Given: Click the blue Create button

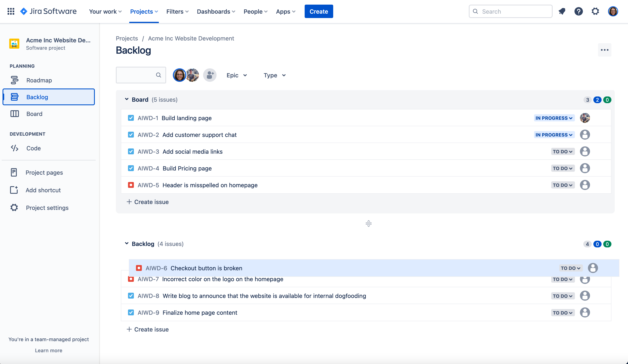Looking at the screenshot, I should [319, 12].
